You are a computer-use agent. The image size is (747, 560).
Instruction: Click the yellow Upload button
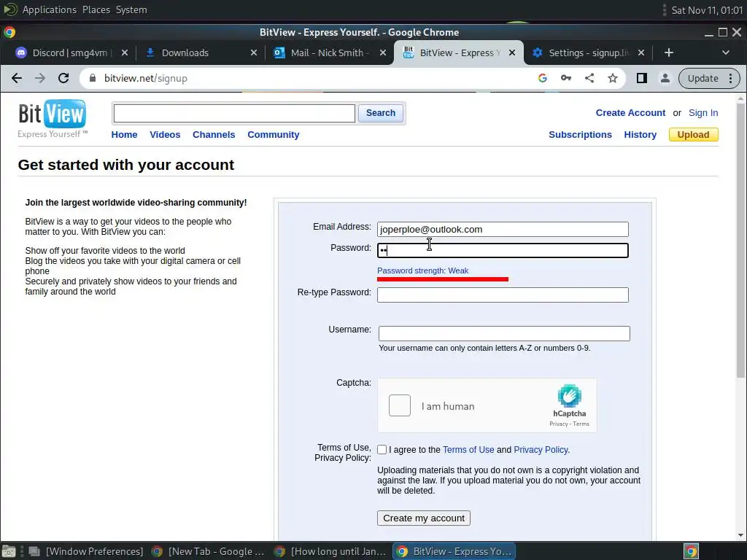(x=693, y=135)
